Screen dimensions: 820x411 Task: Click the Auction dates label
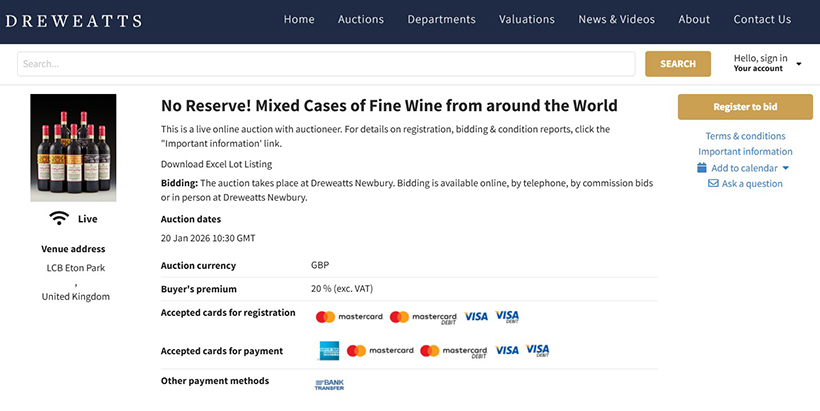point(191,219)
